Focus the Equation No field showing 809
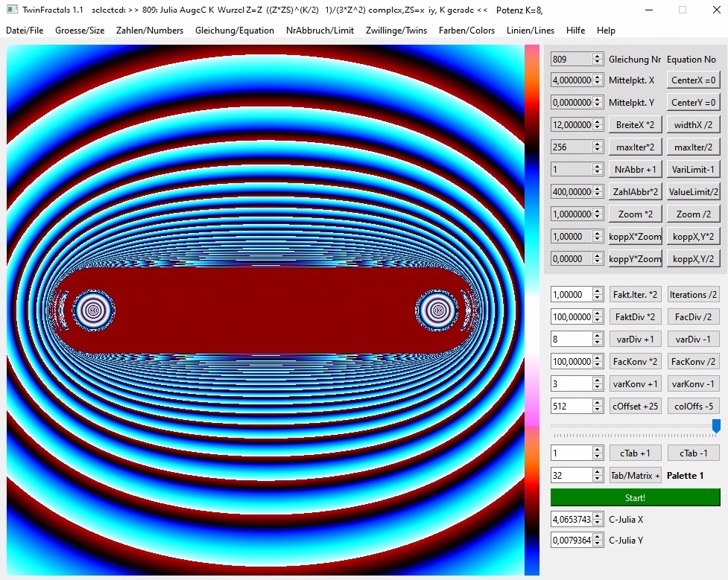The width and height of the screenshot is (728, 580). point(577,59)
